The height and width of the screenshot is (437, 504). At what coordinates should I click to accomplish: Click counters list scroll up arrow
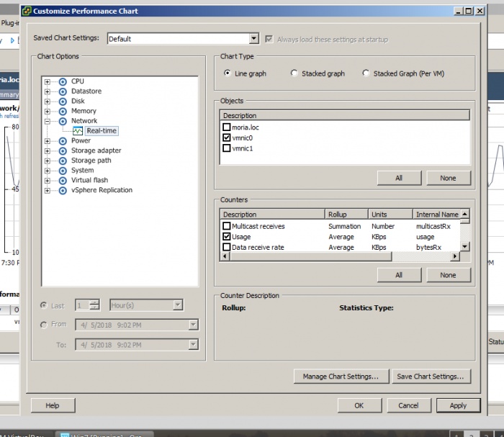coord(465,214)
